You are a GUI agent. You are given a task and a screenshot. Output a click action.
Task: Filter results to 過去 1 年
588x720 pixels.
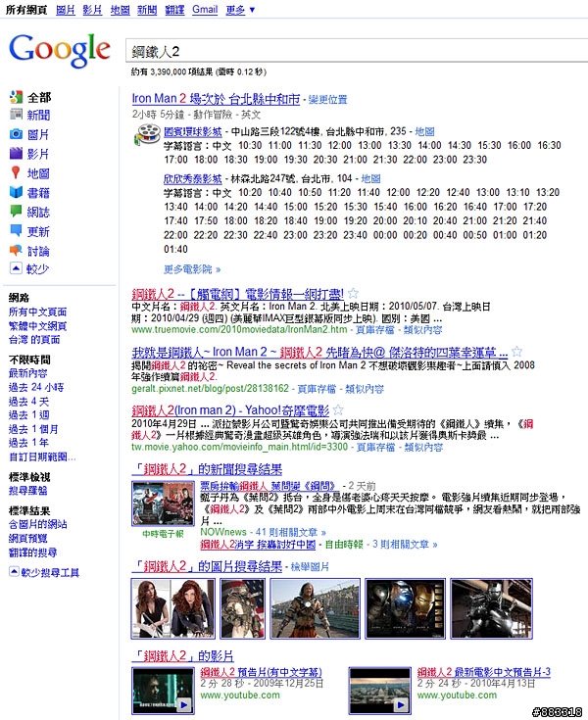tap(29, 443)
